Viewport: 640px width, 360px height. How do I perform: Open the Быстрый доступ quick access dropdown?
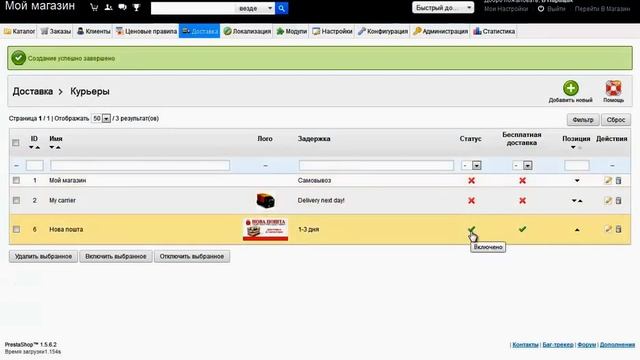(443, 8)
